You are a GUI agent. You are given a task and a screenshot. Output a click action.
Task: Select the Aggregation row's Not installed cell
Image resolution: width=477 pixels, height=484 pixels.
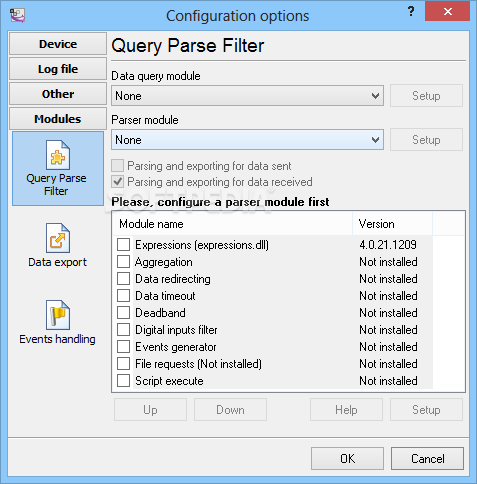(x=388, y=262)
